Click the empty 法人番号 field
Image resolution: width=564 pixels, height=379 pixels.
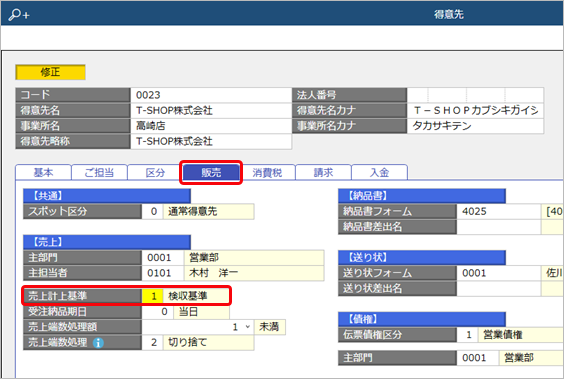[475, 95]
